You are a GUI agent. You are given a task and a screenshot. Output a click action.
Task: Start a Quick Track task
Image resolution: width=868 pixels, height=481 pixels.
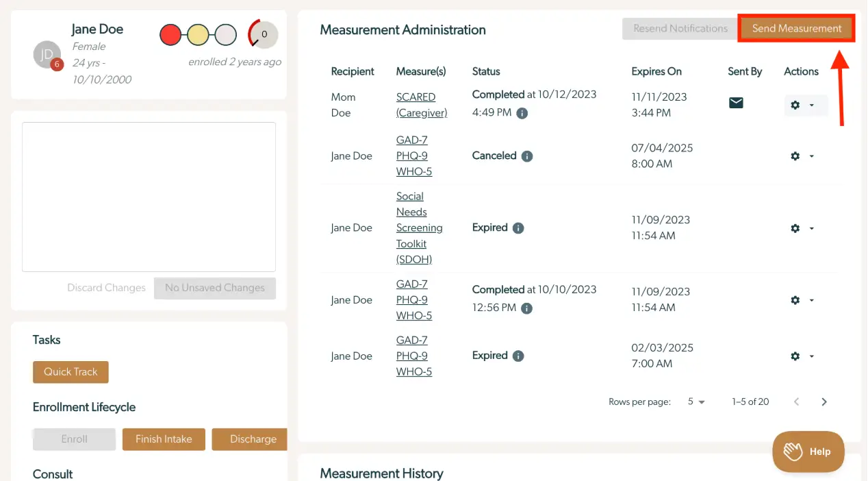[71, 371]
